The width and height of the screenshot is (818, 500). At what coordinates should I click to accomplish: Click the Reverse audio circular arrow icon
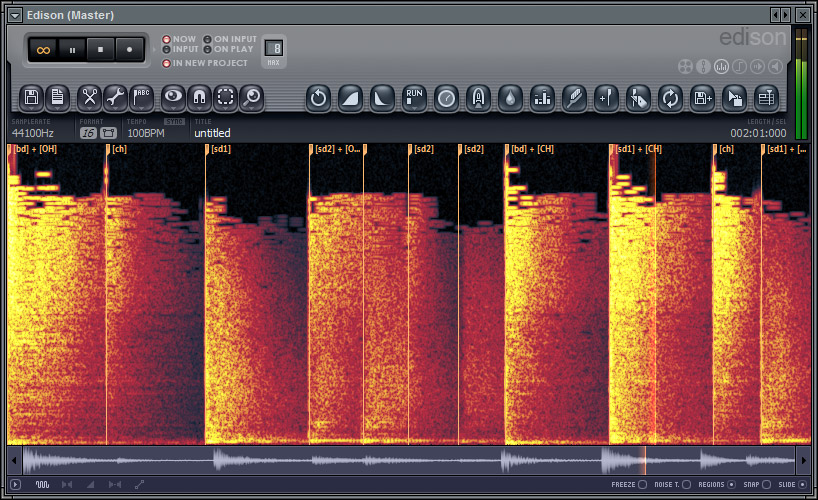point(318,97)
